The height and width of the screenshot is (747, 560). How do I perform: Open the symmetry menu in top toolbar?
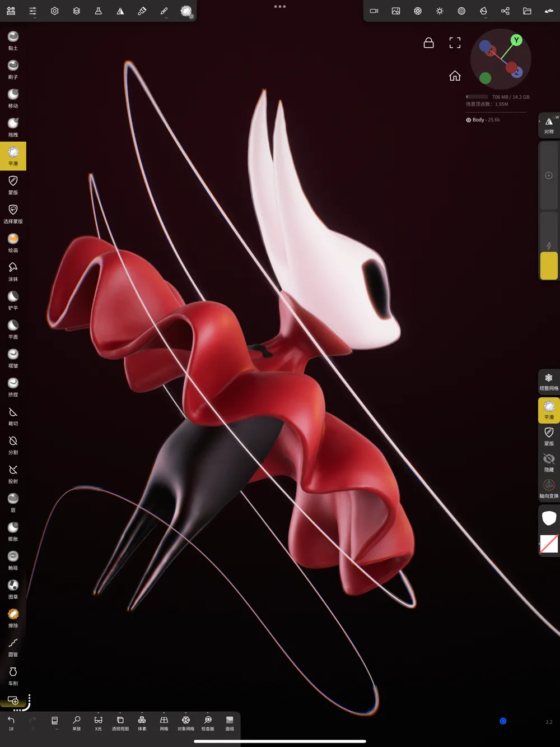pyautogui.click(x=120, y=11)
